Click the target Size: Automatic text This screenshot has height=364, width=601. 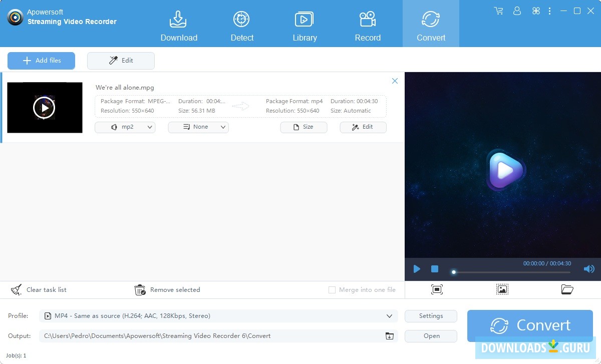click(x=351, y=111)
